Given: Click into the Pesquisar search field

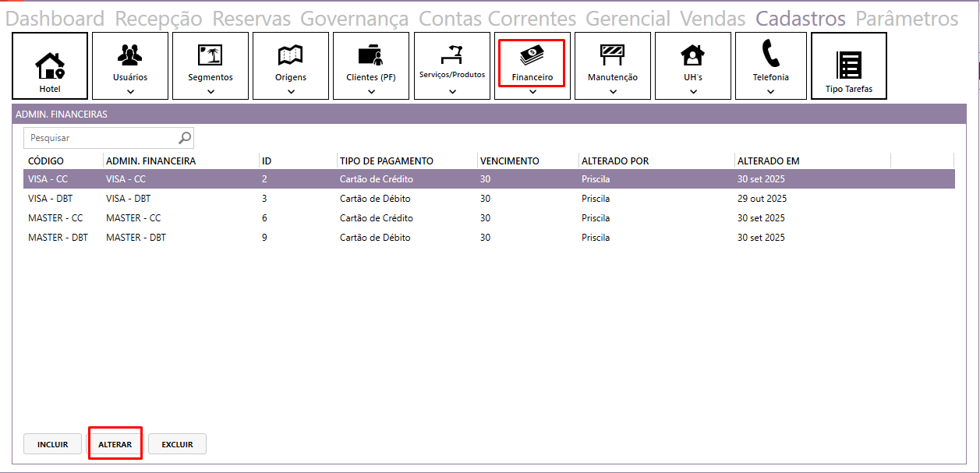Looking at the screenshot, I should tap(101, 138).
